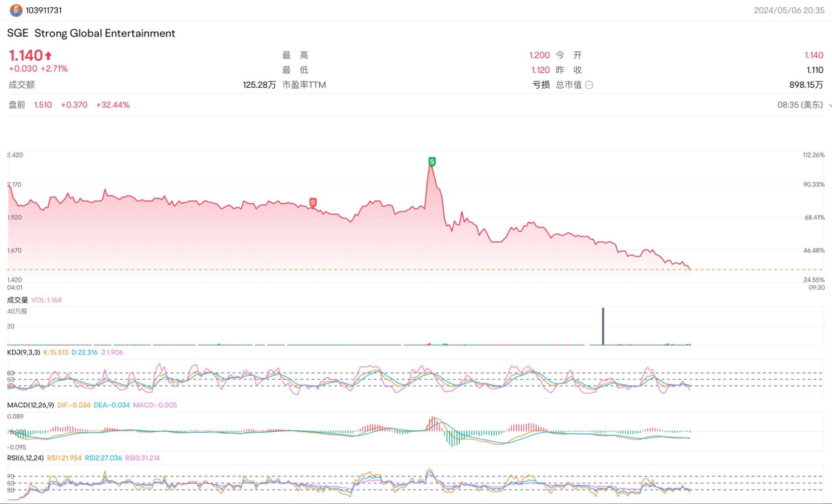Select the turnover value 125.28万
Viewport: 832px width, 504px height.
tap(259, 85)
